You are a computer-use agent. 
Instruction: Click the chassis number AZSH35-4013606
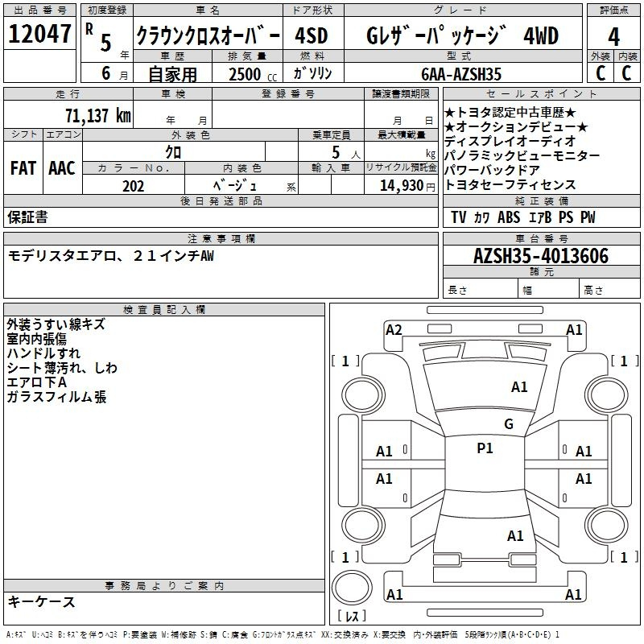click(541, 256)
